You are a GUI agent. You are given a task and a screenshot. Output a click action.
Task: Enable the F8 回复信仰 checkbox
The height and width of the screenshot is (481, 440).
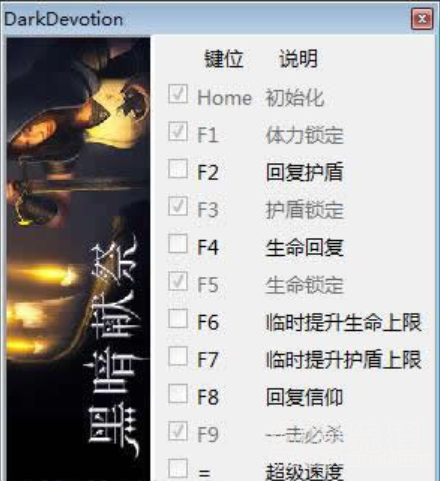pyautogui.click(x=178, y=393)
